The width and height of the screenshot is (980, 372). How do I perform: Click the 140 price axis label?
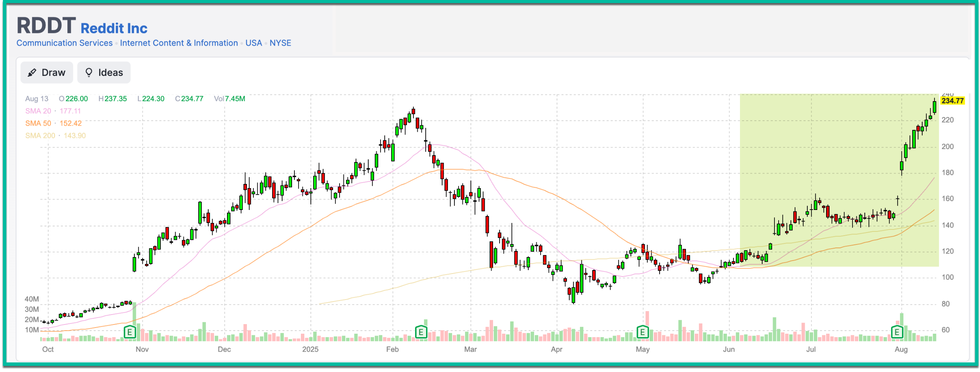pyautogui.click(x=948, y=225)
